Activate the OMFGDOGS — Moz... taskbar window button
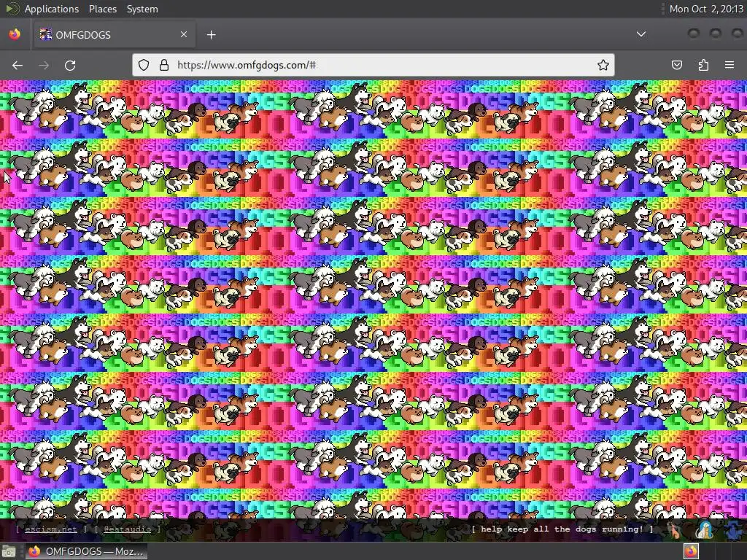 [x=86, y=551]
